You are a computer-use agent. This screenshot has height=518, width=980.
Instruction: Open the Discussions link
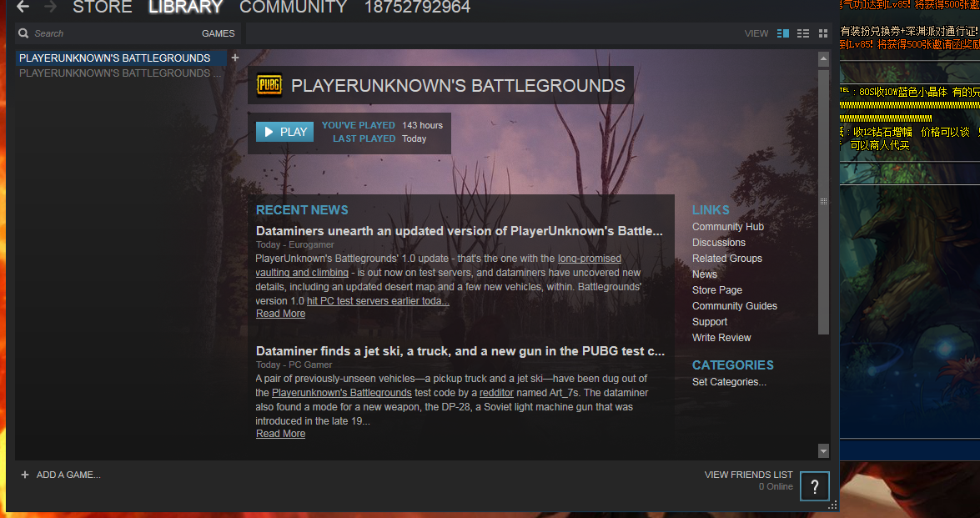pos(719,243)
